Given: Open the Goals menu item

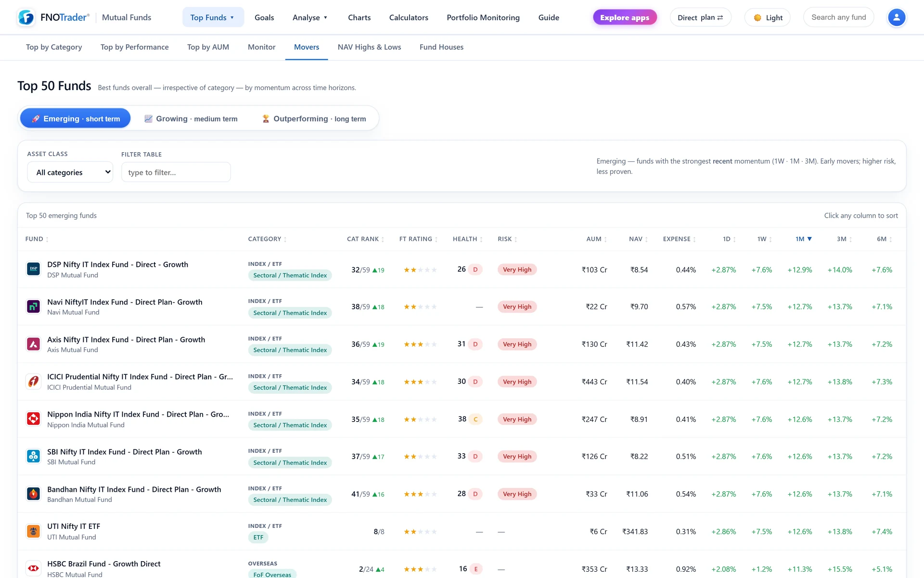Looking at the screenshot, I should coord(264,17).
